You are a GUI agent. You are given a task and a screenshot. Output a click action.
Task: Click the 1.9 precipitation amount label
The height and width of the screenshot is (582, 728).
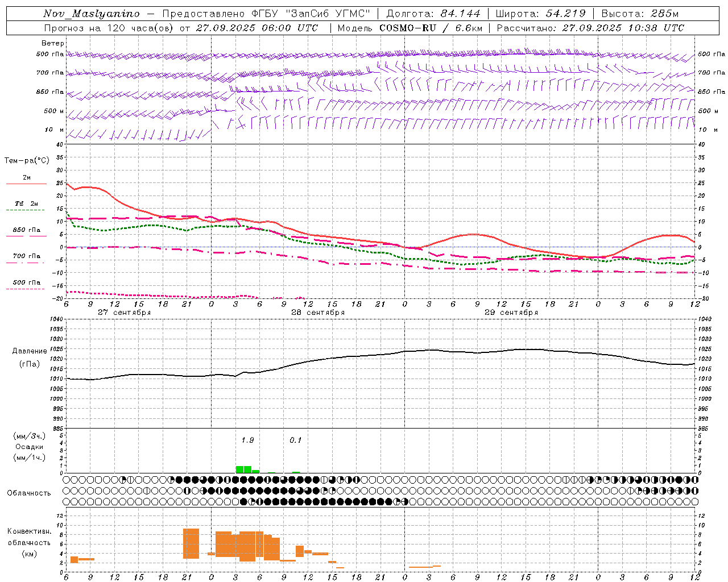click(247, 440)
